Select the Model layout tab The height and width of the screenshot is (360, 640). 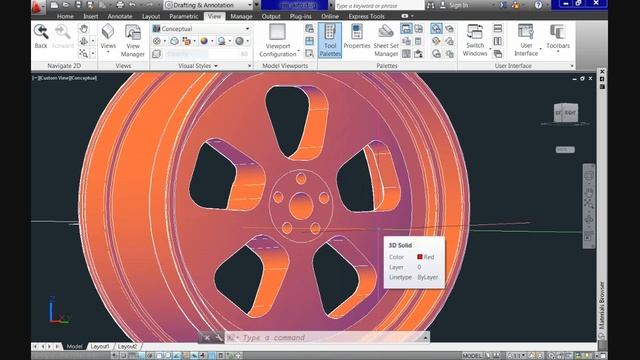tap(74, 346)
